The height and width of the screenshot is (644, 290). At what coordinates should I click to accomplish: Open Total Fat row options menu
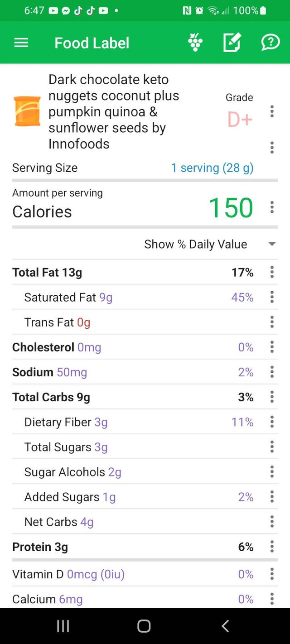pyautogui.click(x=272, y=272)
